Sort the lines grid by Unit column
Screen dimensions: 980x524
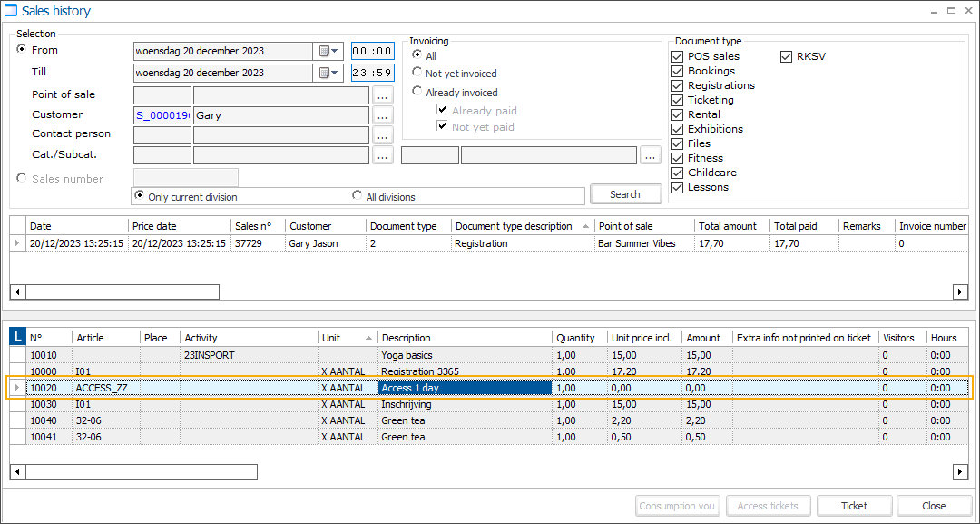click(345, 338)
